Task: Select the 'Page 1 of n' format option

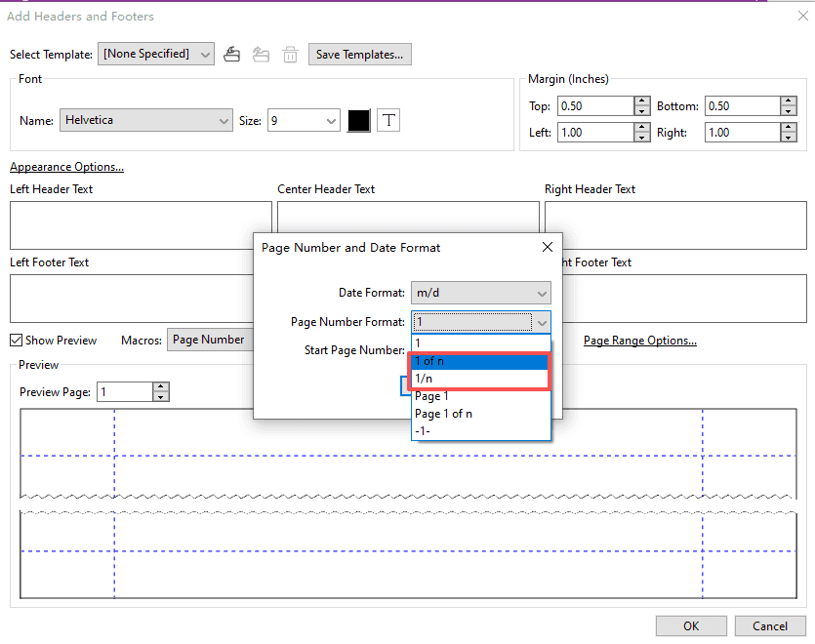Action: tap(481, 414)
